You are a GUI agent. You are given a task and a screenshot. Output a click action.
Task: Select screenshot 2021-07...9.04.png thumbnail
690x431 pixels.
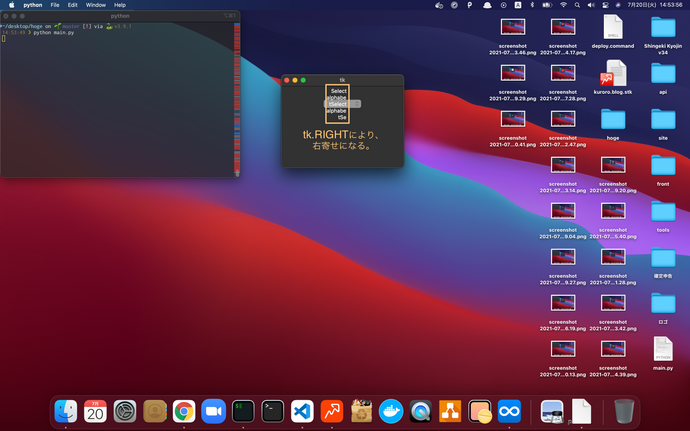coord(563,211)
